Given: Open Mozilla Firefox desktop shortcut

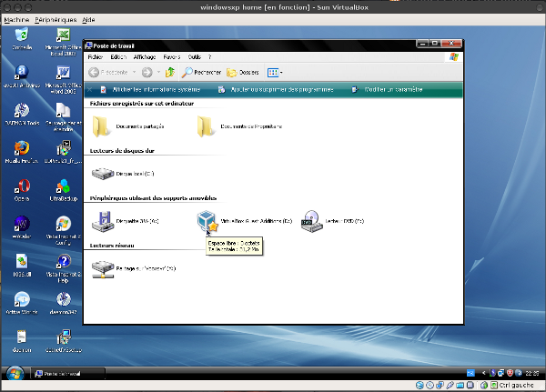Looking at the screenshot, I should [22, 152].
